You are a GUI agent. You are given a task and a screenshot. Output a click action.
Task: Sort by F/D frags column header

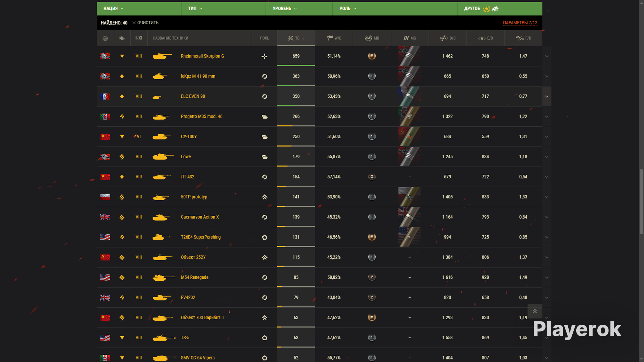click(523, 38)
